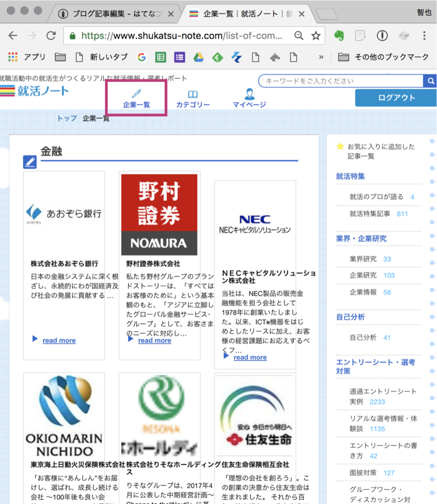Open the Chrome three-dot menu
This screenshot has width=437, height=504.
424,35
